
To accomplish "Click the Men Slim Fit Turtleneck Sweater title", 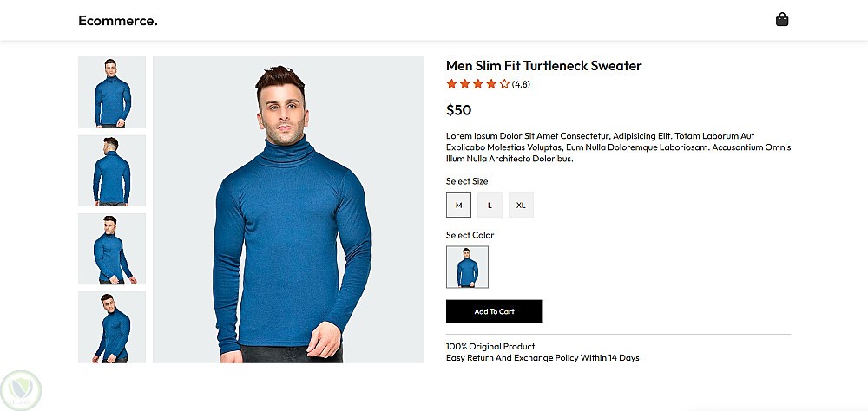I will click(x=543, y=66).
